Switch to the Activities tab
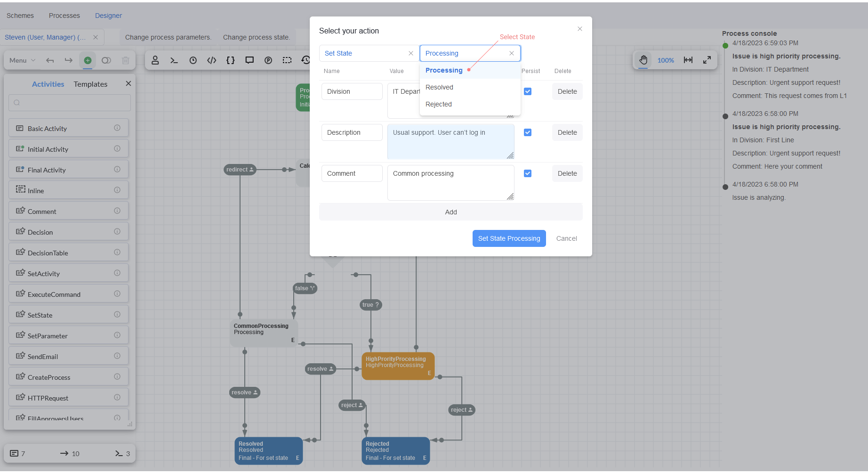Screen dimensions: 868x474 (x=48, y=84)
